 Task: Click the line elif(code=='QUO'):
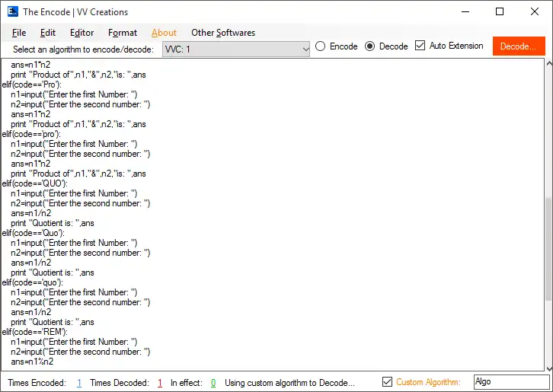[x=34, y=183]
